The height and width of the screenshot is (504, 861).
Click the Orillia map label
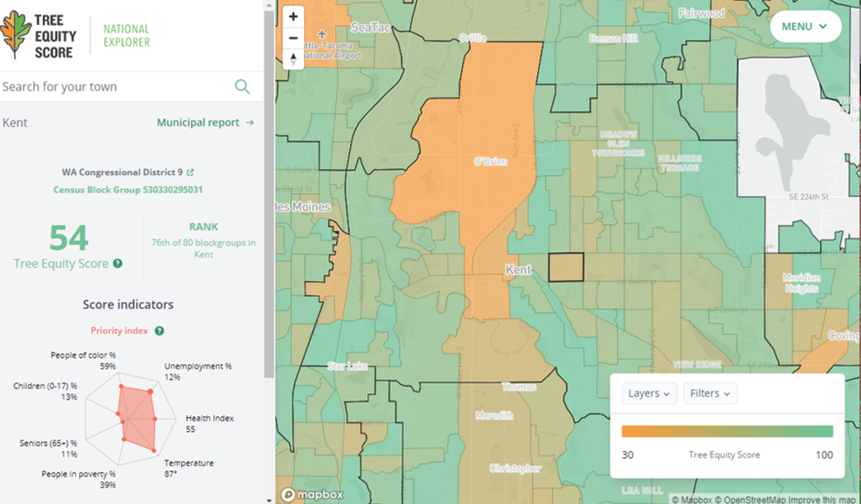click(x=473, y=38)
